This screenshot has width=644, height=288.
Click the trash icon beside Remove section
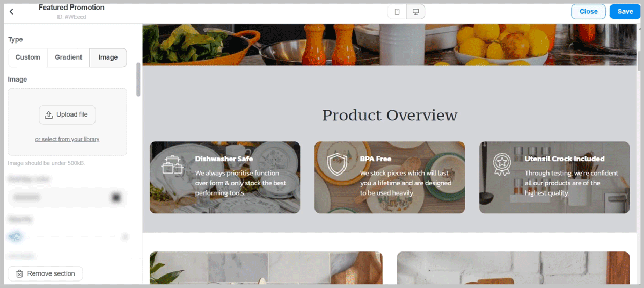19,273
